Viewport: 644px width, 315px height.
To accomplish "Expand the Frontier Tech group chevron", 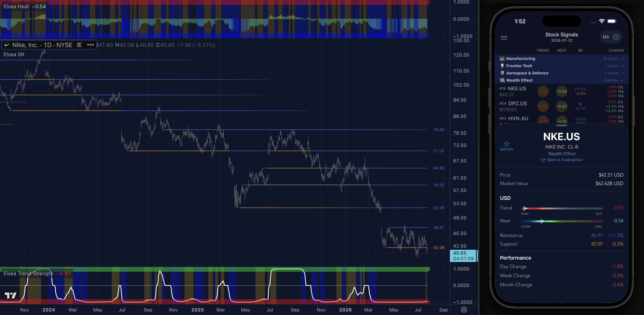I will coord(623,66).
